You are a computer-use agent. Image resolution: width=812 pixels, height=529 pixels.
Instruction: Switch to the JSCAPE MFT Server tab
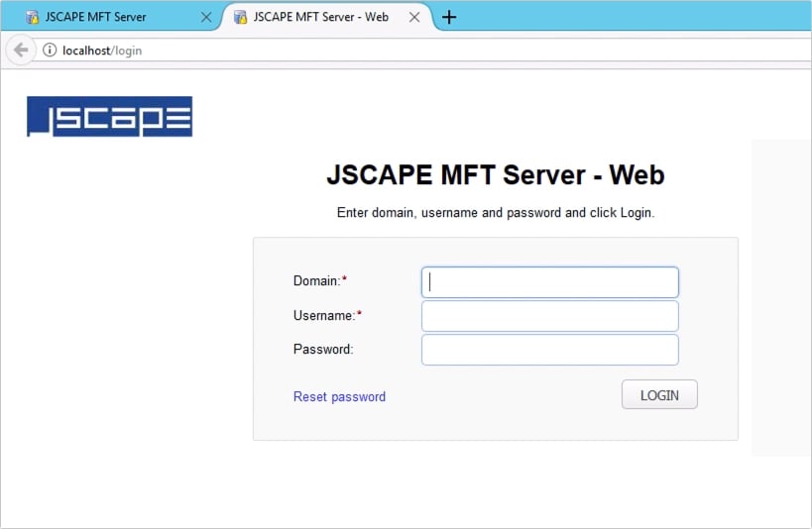[x=111, y=17]
